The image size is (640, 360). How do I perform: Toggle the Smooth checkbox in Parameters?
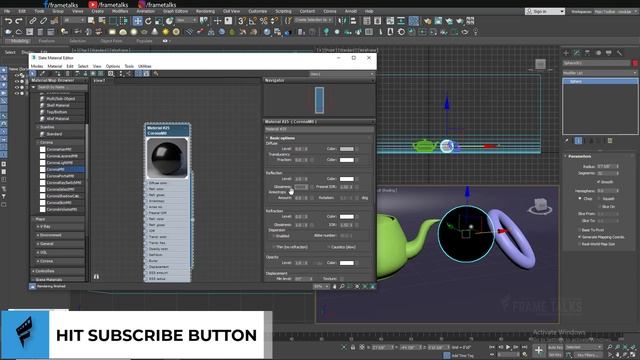(598, 182)
